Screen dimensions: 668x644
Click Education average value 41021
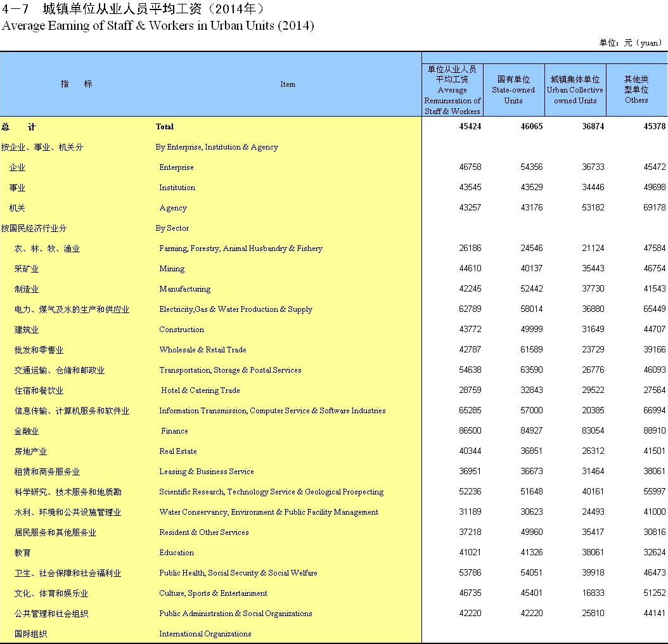pyautogui.click(x=470, y=552)
